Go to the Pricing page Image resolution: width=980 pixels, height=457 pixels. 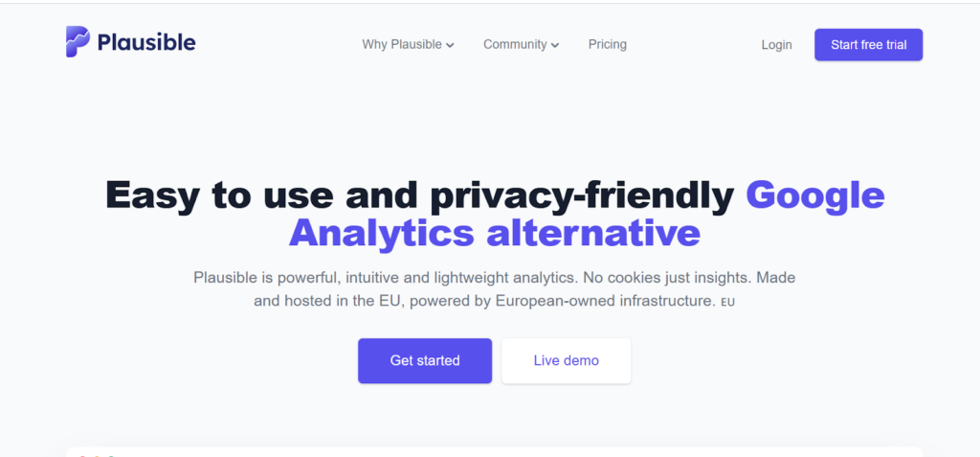(x=607, y=44)
